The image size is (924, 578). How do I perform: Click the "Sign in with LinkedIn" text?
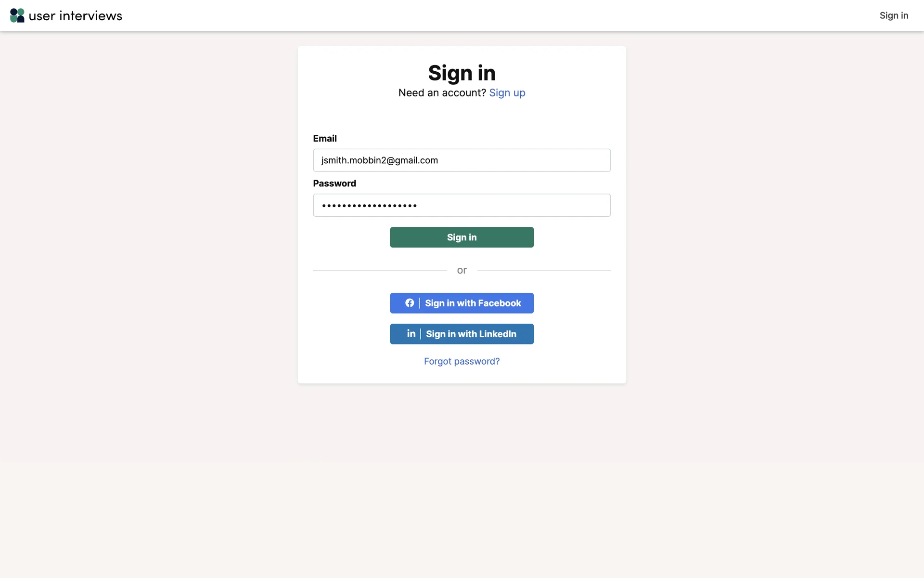click(x=471, y=334)
